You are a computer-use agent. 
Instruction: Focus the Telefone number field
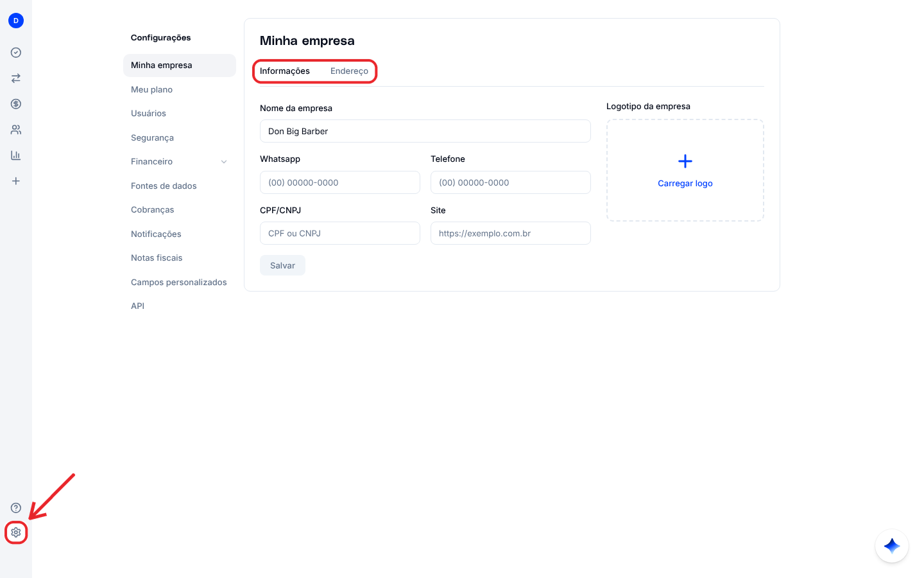point(511,182)
